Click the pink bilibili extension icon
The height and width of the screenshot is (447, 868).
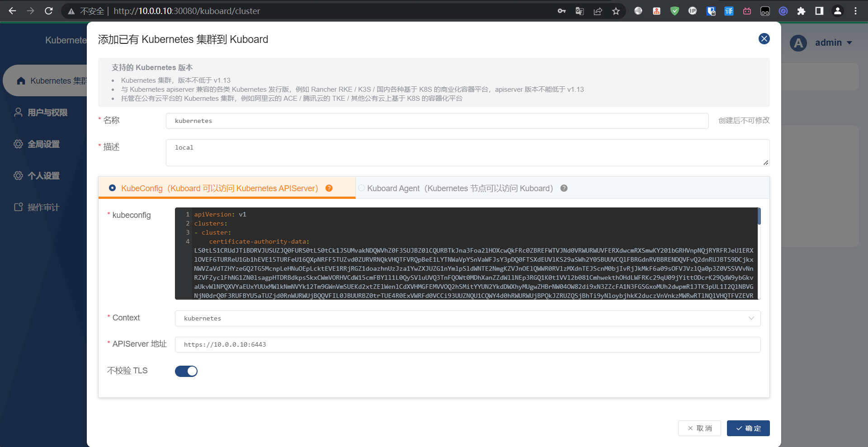click(747, 11)
